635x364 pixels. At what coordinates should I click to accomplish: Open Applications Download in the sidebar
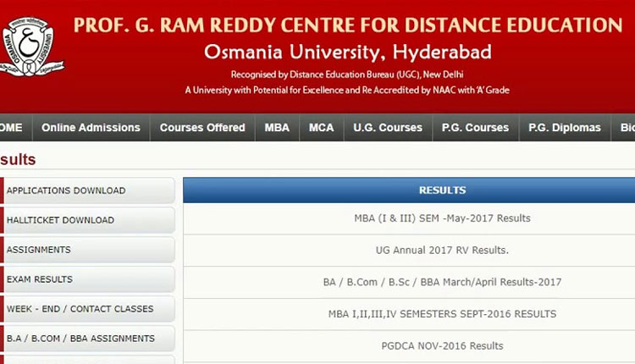tap(87, 190)
